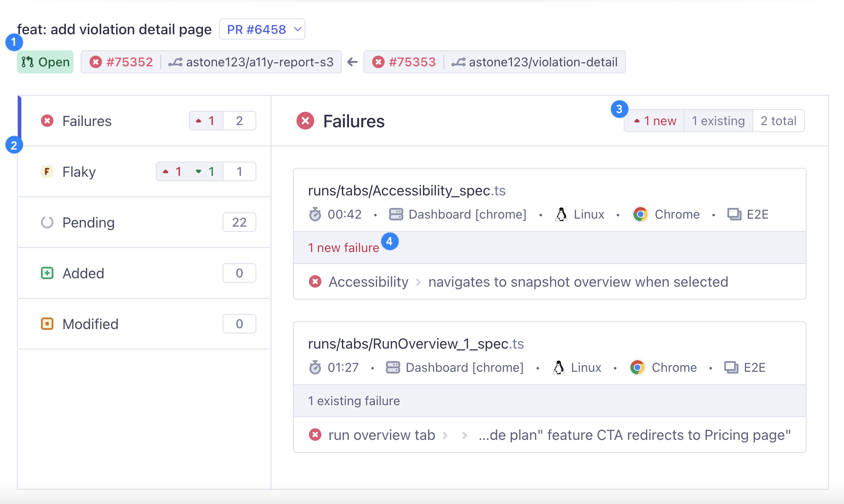This screenshot has height=504, width=844.
Task: Click the astone123/a11y-report-s3 branch icon
Action: (x=175, y=62)
